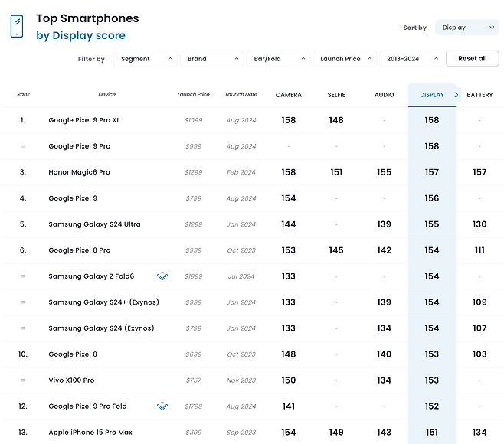Click the smartphone icon beside Top Smartphones
Image resolution: width=504 pixels, height=444 pixels.
tap(17, 26)
